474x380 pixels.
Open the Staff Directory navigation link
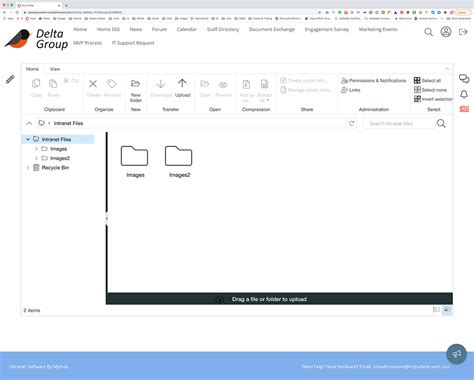[x=223, y=29]
